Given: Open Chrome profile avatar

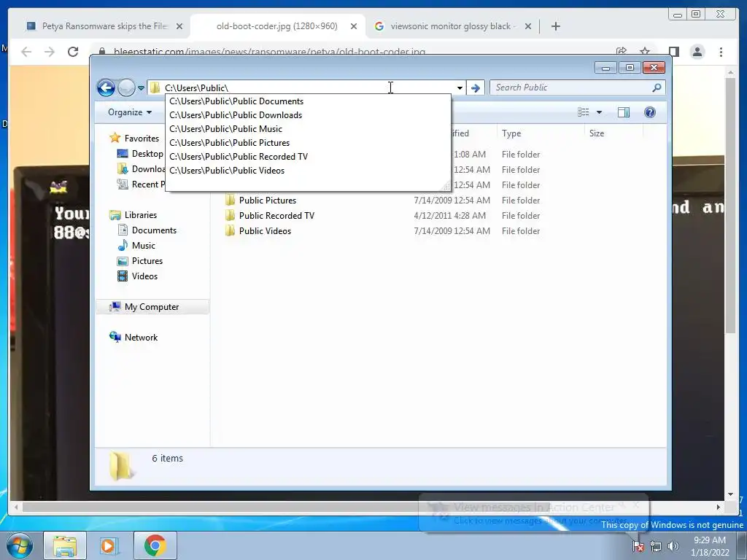Looking at the screenshot, I should tap(697, 52).
